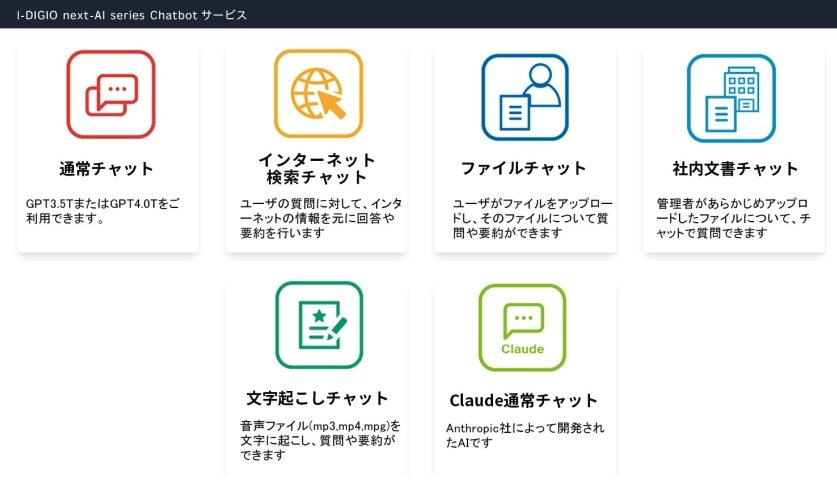Select the インターネット検索チャット heading
The height and width of the screenshot is (495, 837).
tap(317, 169)
